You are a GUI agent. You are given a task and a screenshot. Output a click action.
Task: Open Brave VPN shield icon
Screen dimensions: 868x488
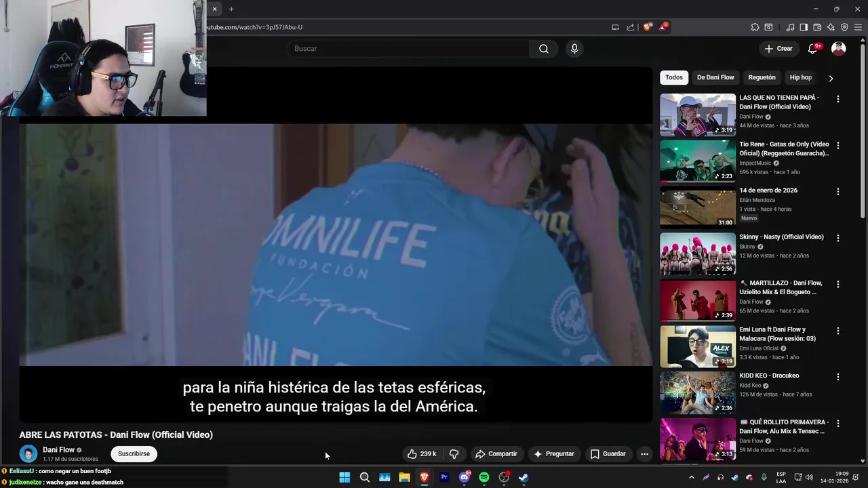[844, 27]
